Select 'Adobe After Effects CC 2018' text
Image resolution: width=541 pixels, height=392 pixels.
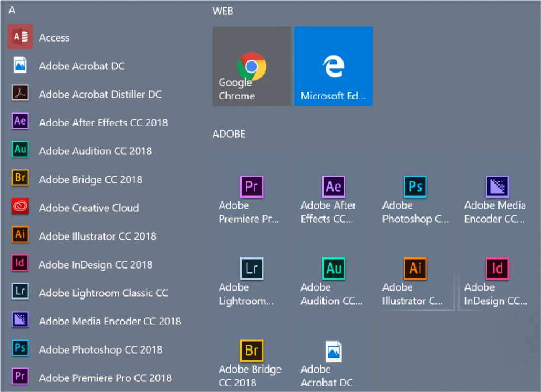103,122
